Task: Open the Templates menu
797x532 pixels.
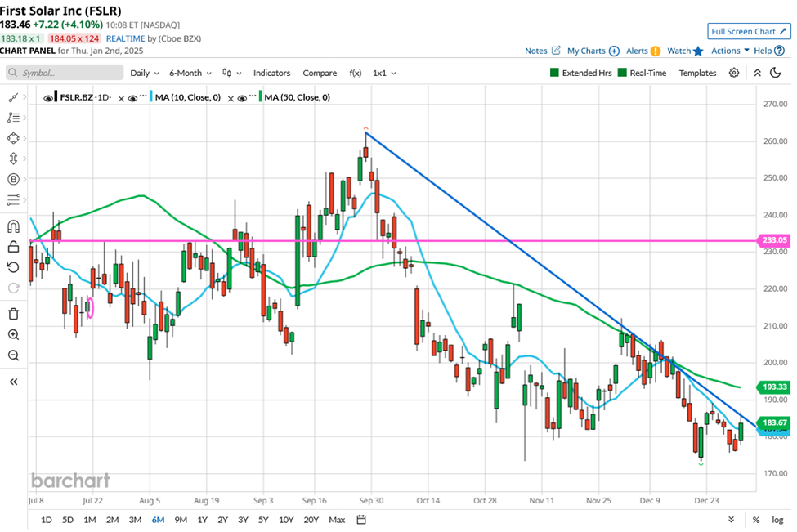Action: [697, 73]
